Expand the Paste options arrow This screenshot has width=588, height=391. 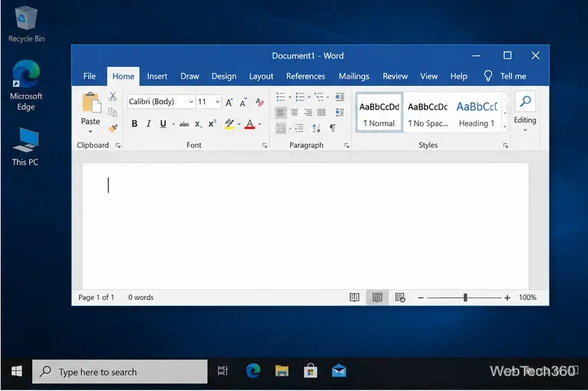click(x=91, y=131)
